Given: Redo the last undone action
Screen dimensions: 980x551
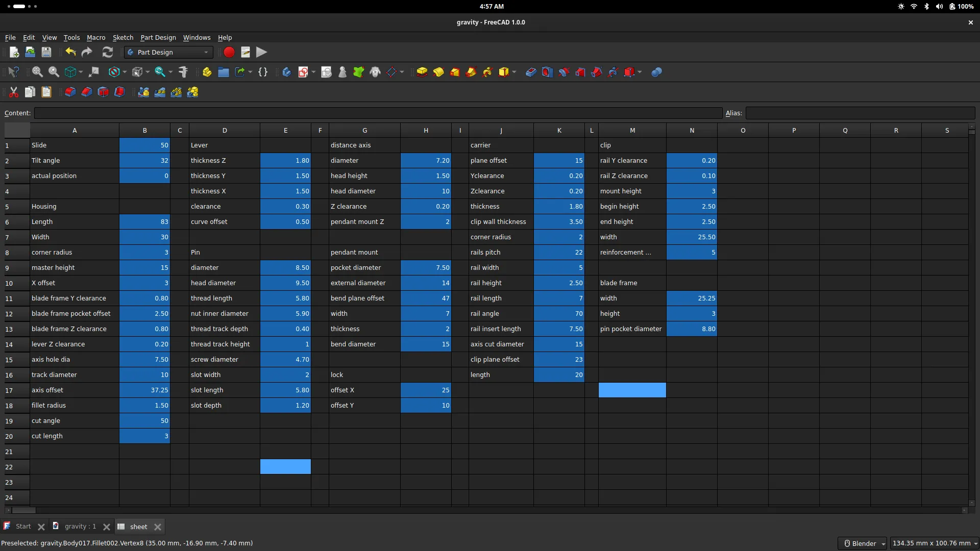Looking at the screenshot, I should coord(87,52).
